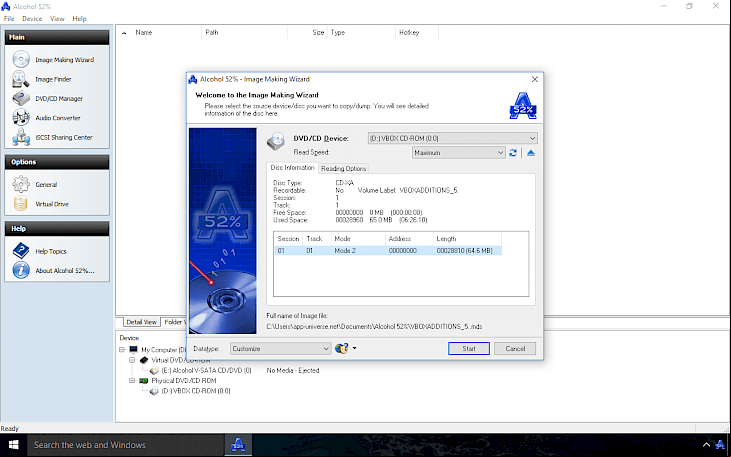The height and width of the screenshot is (457, 731).
Task: Click the refresh icon beside Read Speed
Action: (513, 152)
